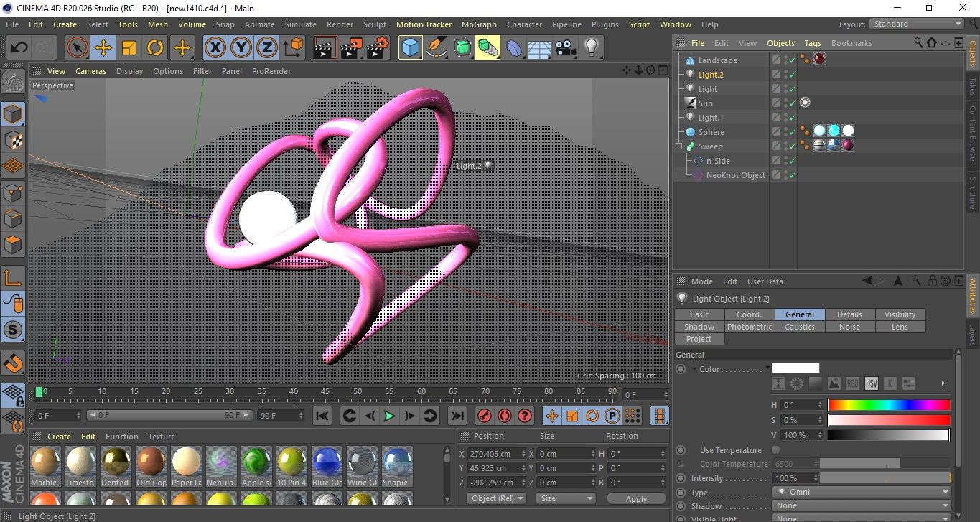Click Render to Picture Viewer icon
This screenshot has height=522, width=980.
pos(351,48)
